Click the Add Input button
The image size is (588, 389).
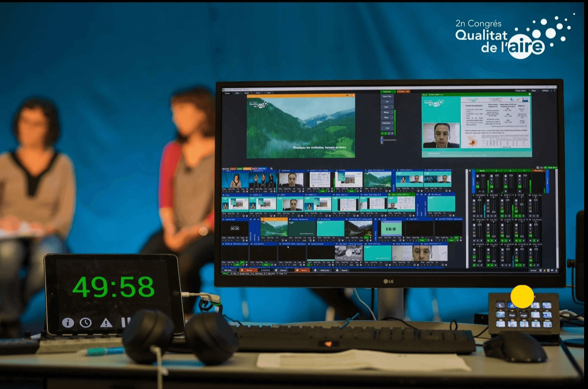[228, 270]
